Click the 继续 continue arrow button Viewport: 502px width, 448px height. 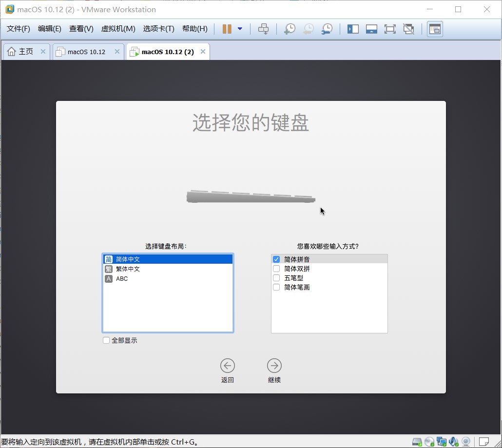pyautogui.click(x=274, y=366)
